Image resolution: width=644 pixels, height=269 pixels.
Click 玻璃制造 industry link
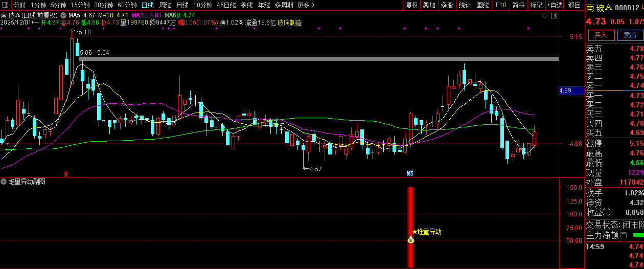click(289, 23)
